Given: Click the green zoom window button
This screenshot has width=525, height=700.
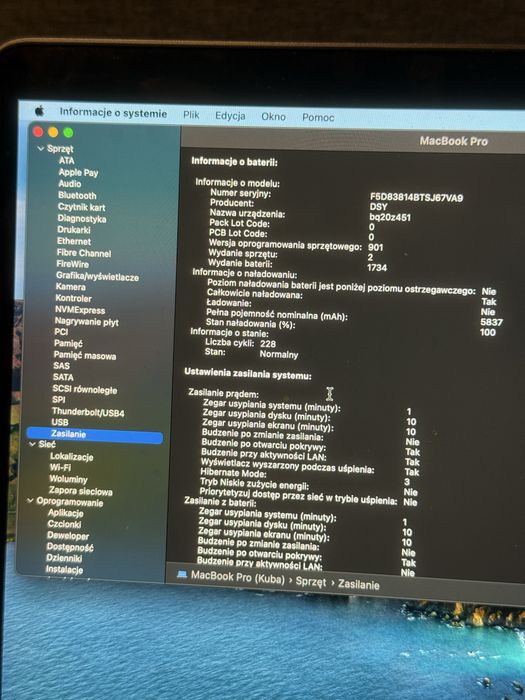Looking at the screenshot, I should click(x=68, y=132).
